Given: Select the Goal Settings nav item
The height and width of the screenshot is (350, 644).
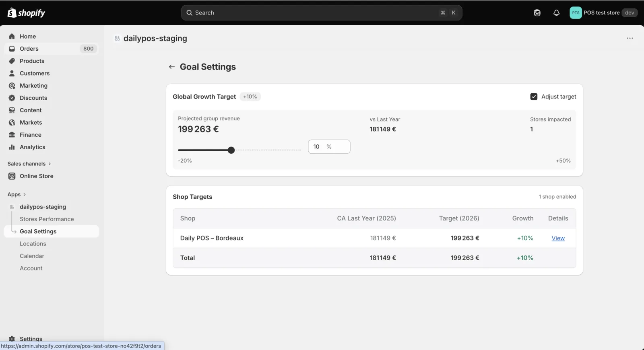Looking at the screenshot, I should (x=52, y=231).
